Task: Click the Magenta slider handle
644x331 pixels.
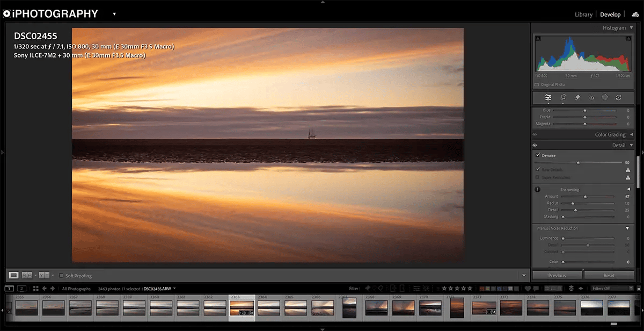Action: click(x=585, y=124)
